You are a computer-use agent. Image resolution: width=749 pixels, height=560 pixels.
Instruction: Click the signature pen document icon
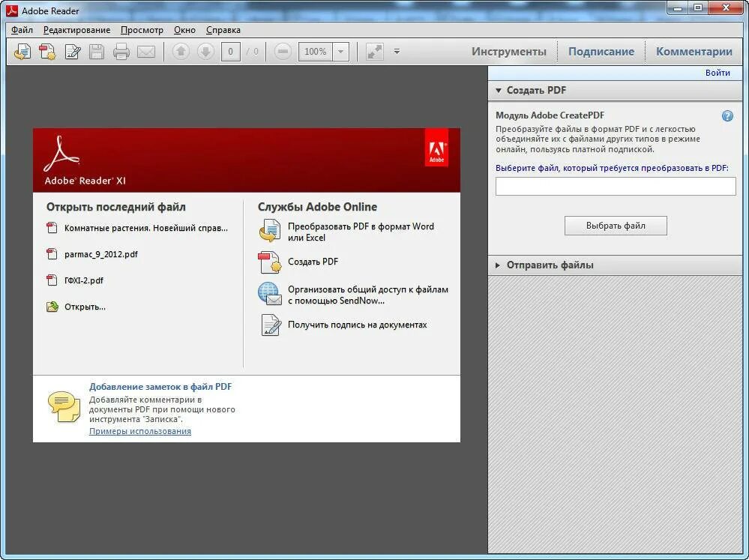pos(271,325)
